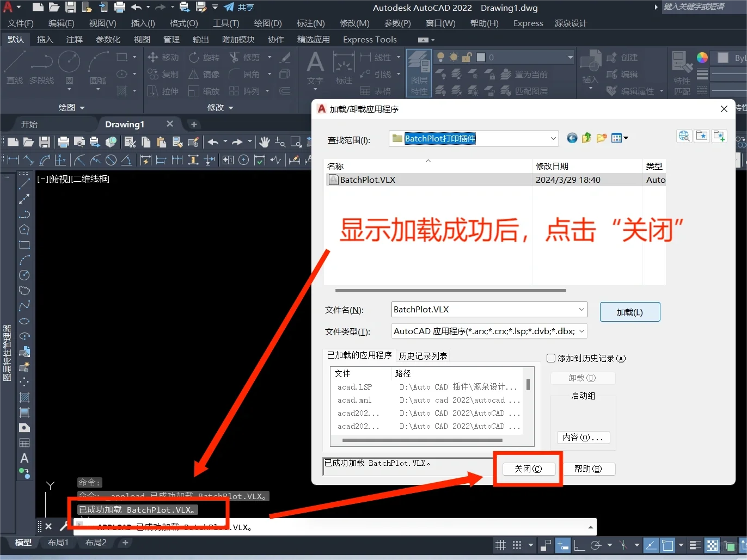Viewport: 747px width, 560px height.
Task: Open the 文件类型 dropdown
Action: [581, 331]
